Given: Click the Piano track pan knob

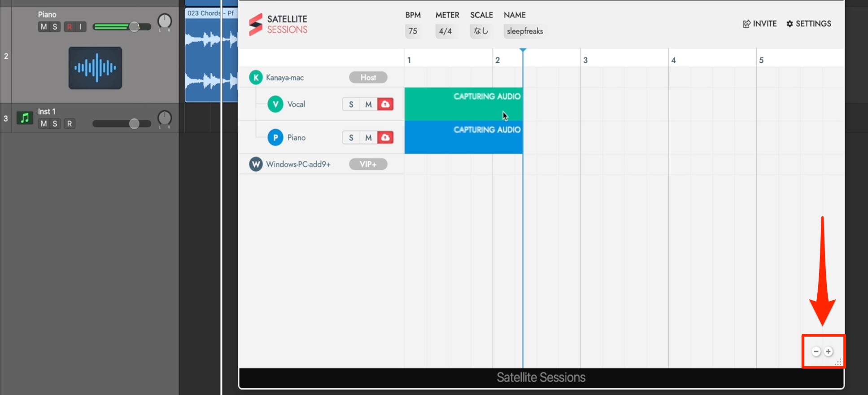Looking at the screenshot, I should tap(165, 22).
